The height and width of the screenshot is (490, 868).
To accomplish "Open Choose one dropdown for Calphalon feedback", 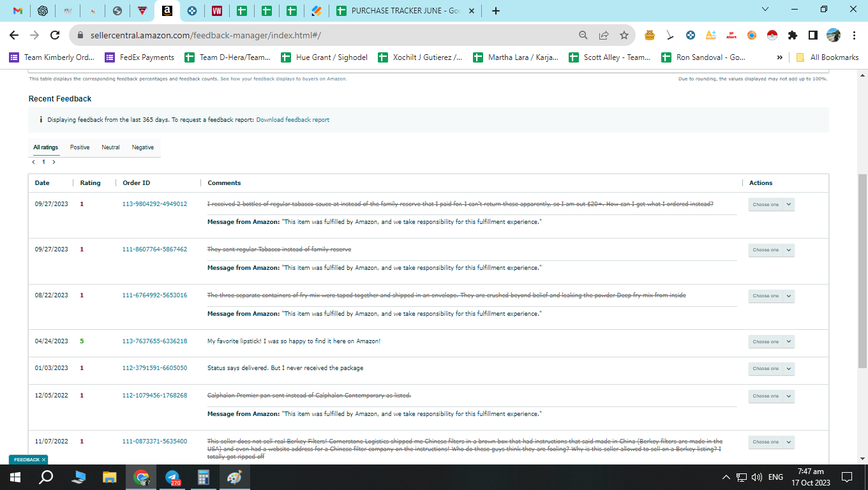I will coord(771,396).
